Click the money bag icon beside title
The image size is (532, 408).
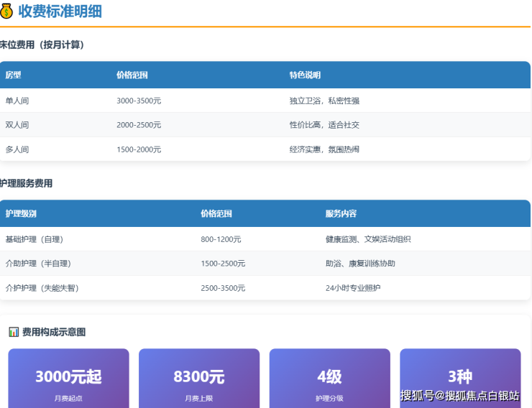(6, 11)
